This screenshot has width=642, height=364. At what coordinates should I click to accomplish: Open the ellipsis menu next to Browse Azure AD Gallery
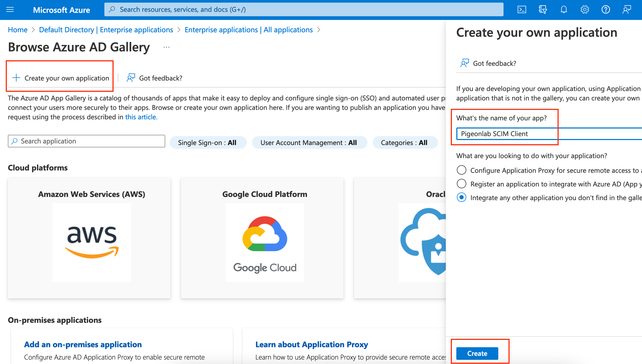click(167, 47)
